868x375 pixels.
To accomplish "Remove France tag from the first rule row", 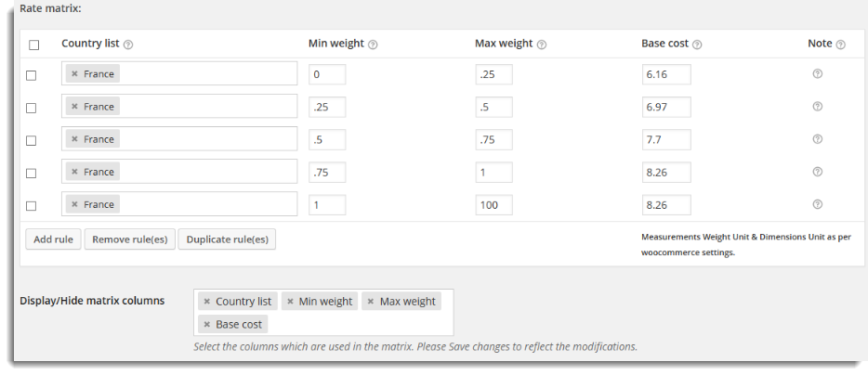I will [x=74, y=74].
